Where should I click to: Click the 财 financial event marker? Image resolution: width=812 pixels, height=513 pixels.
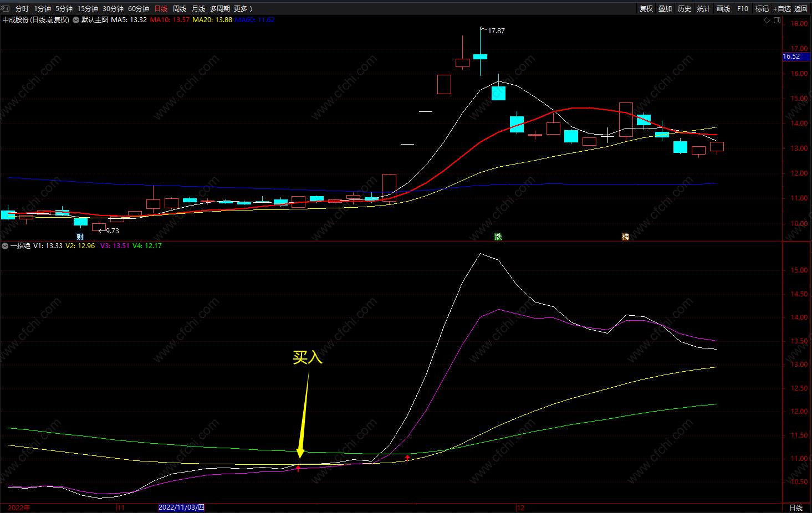80,237
